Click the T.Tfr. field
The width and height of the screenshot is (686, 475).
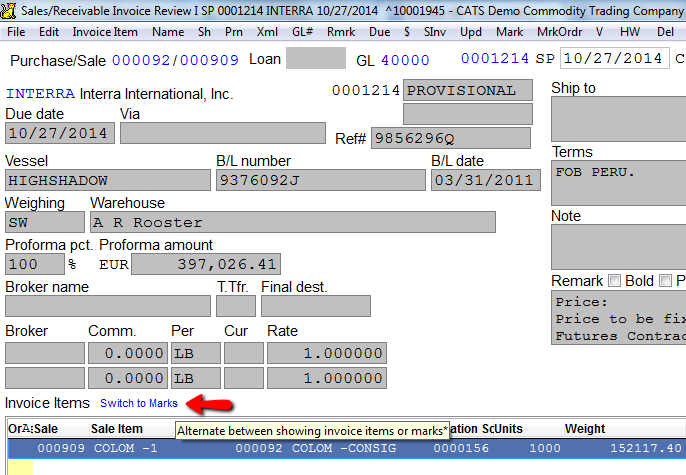tap(236, 306)
